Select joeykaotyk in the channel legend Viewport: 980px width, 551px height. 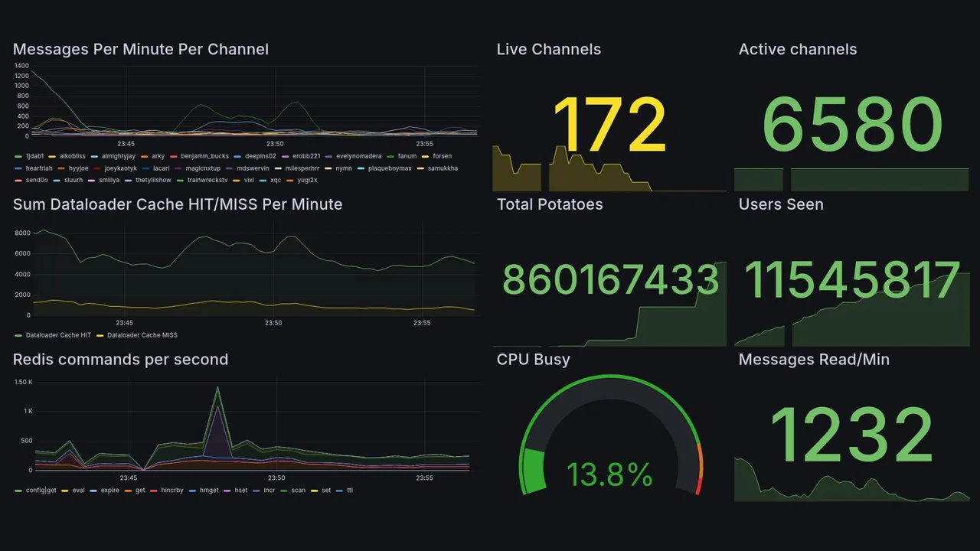point(120,168)
